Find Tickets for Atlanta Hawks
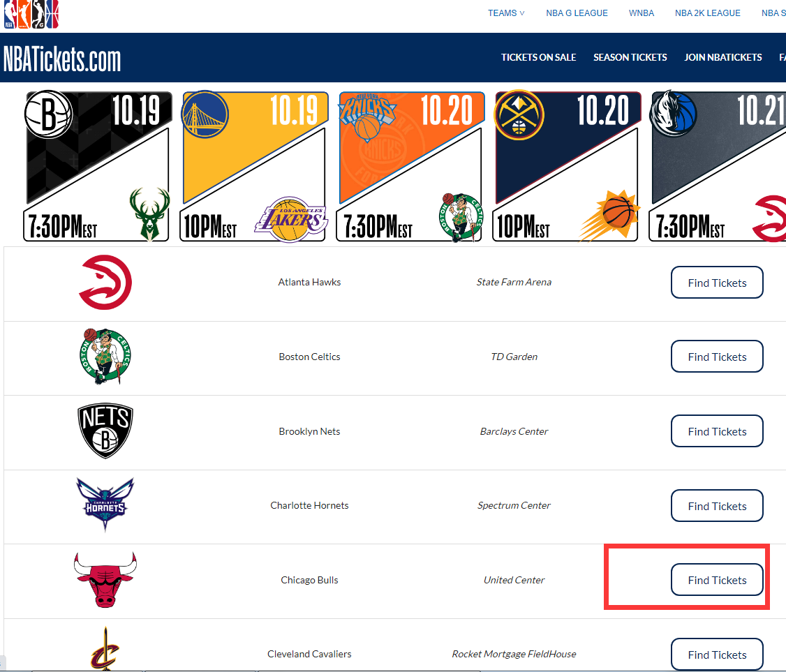 coord(717,283)
